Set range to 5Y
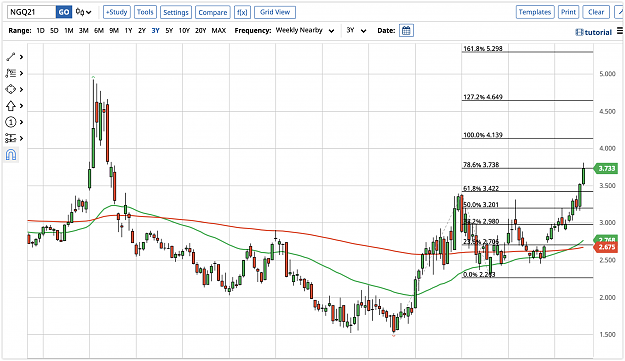625x361 pixels. pos(169,31)
